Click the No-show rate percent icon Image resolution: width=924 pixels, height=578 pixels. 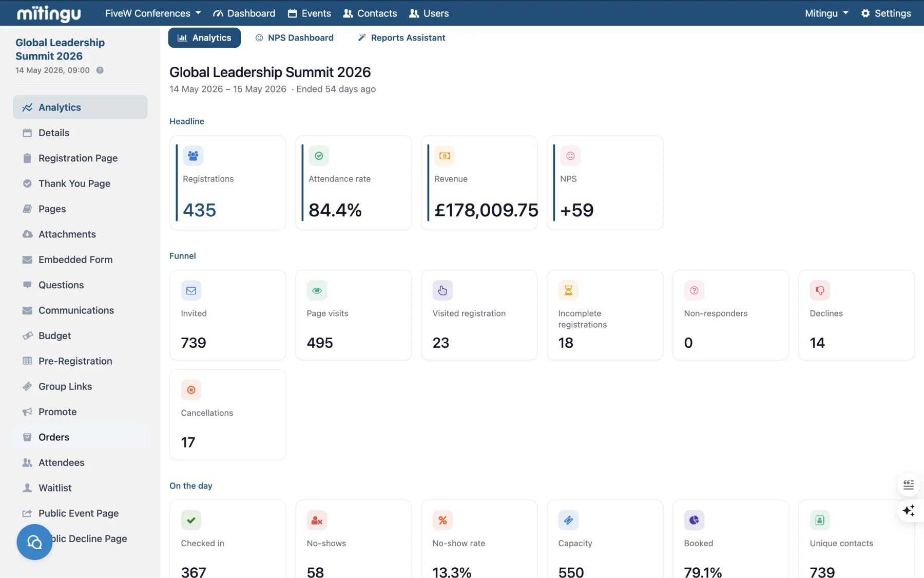pos(442,520)
